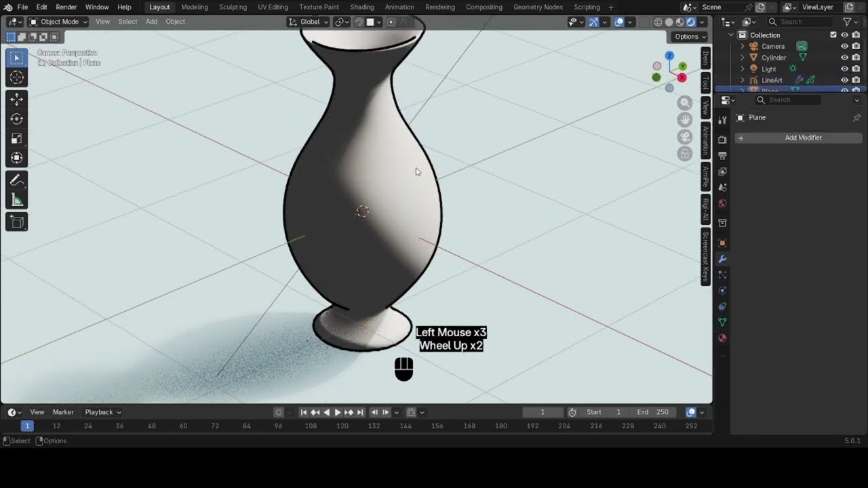Select the Transform tool

click(17, 159)
